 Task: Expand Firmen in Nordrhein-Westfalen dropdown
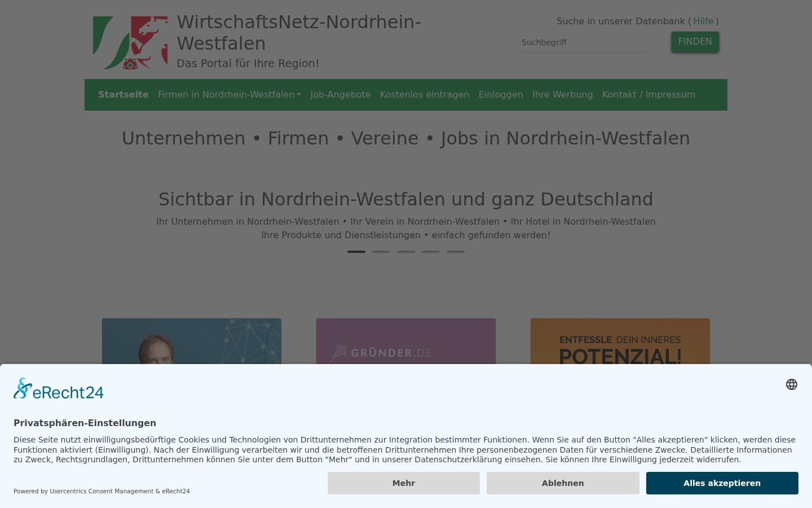[230, 95]
